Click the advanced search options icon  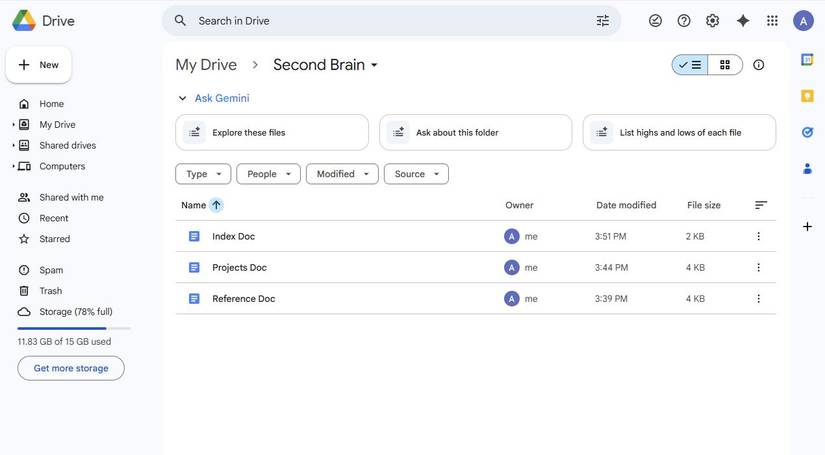click(602, 20)
